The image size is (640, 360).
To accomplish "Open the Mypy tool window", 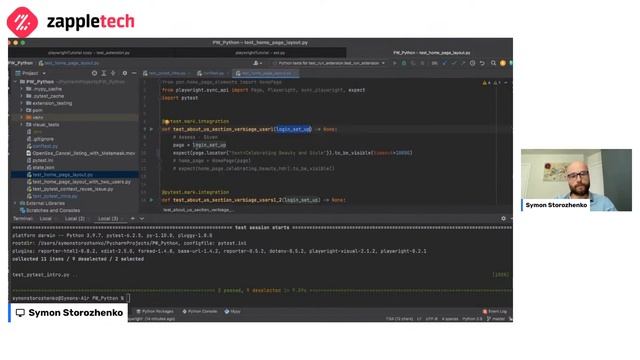I will (x=232, y=311).
